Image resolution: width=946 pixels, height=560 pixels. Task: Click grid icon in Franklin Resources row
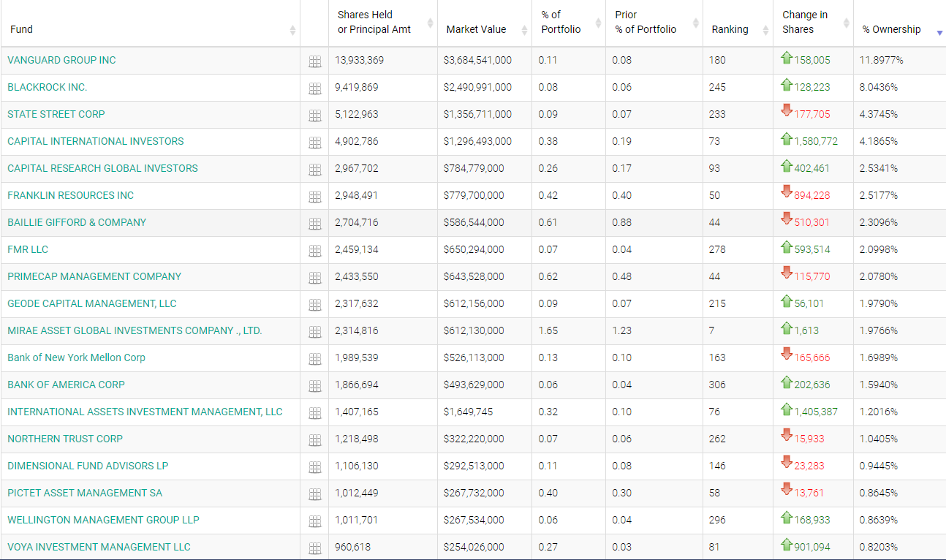pos(315,197)
